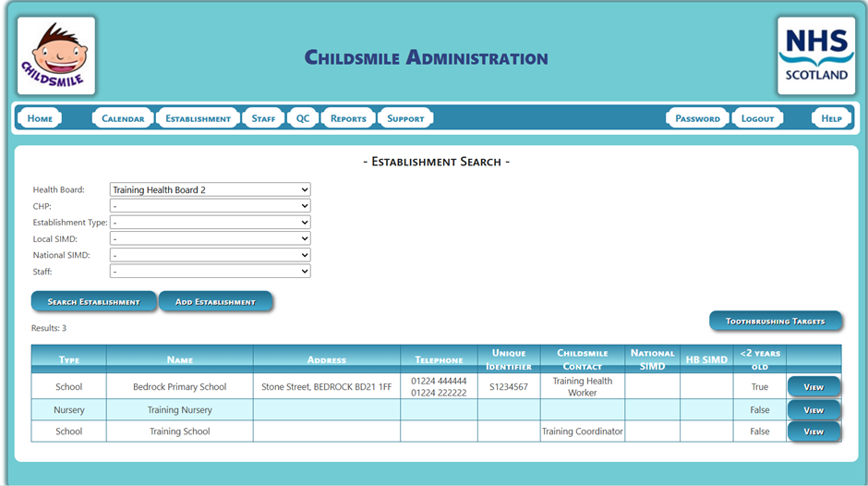Expand the CHP dropdown

tap(210, 206)
